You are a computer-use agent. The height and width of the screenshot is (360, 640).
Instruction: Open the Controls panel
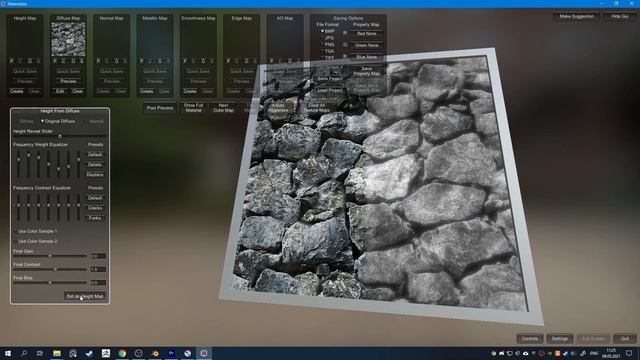pyautogui.click(x=530, y=339)
